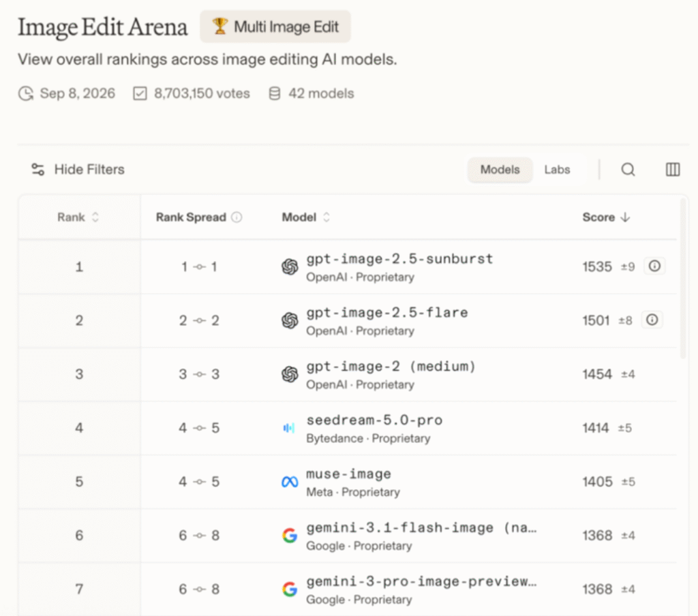The image size is (698, 616).
Task: Open the seedream-5.0-pro model link
Action: (374, 420)
